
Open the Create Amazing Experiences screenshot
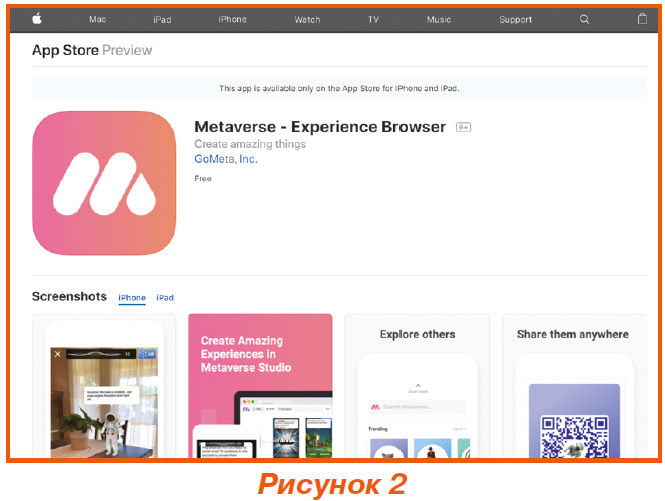point(260,386)
